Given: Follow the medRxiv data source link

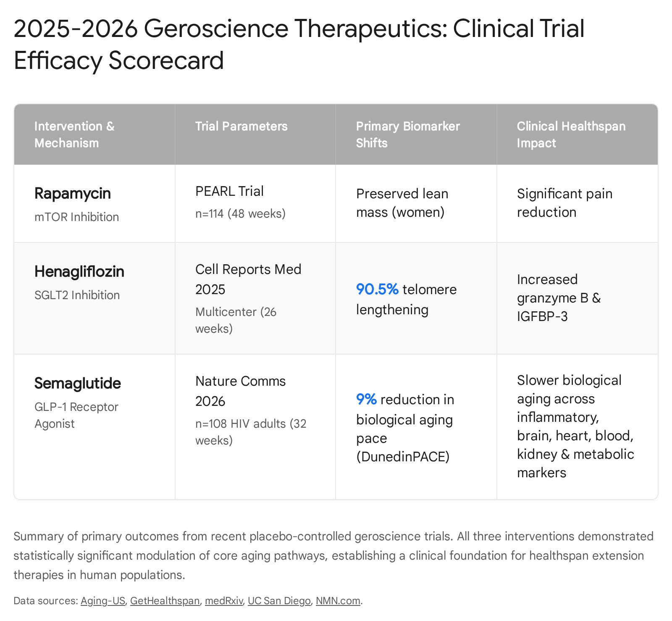Looking at the screenshot, I should [224, 601].
